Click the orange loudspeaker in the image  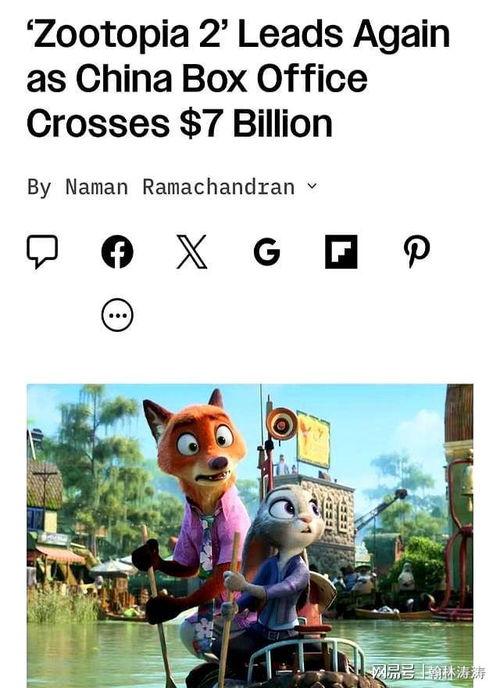[281, 424]
